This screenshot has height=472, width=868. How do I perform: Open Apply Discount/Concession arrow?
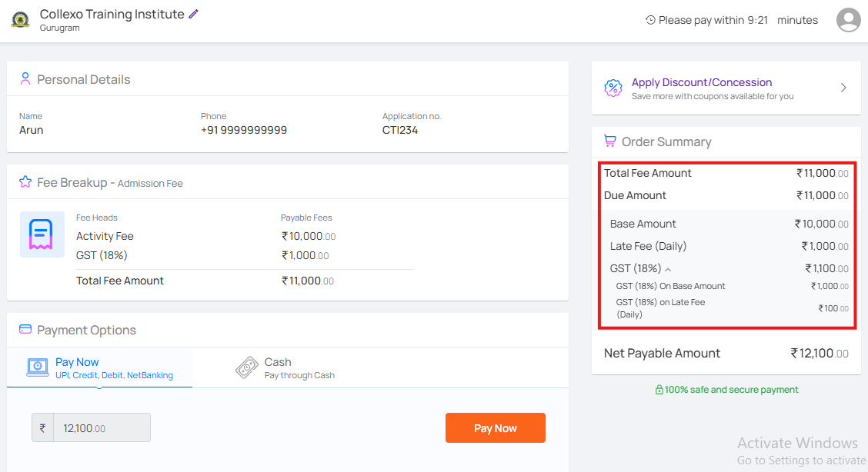(843, 88)
